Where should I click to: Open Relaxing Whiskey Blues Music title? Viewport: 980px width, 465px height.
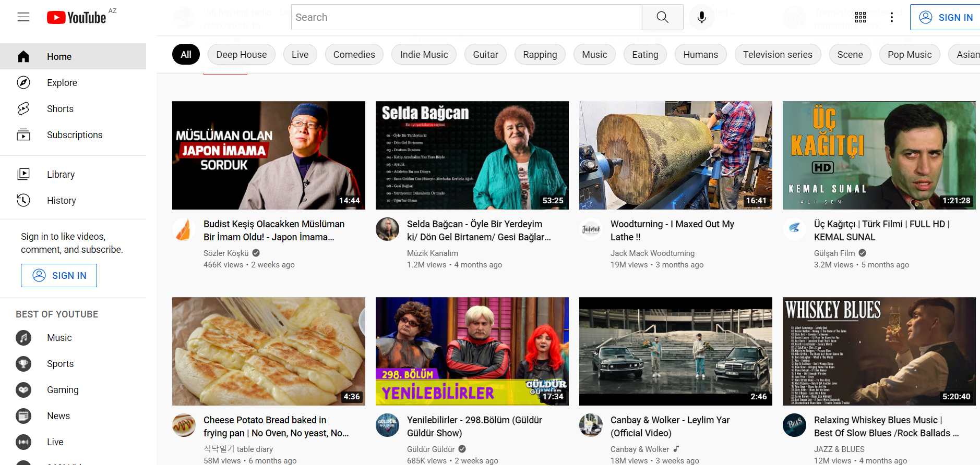[x=887, y=426]
